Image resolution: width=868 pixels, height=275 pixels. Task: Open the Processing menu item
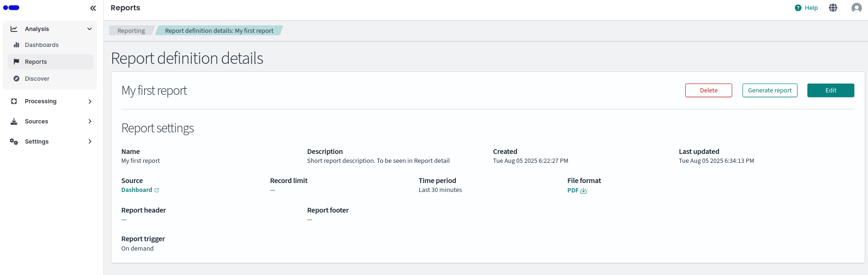pyautogui.click(x=50, y=101)
